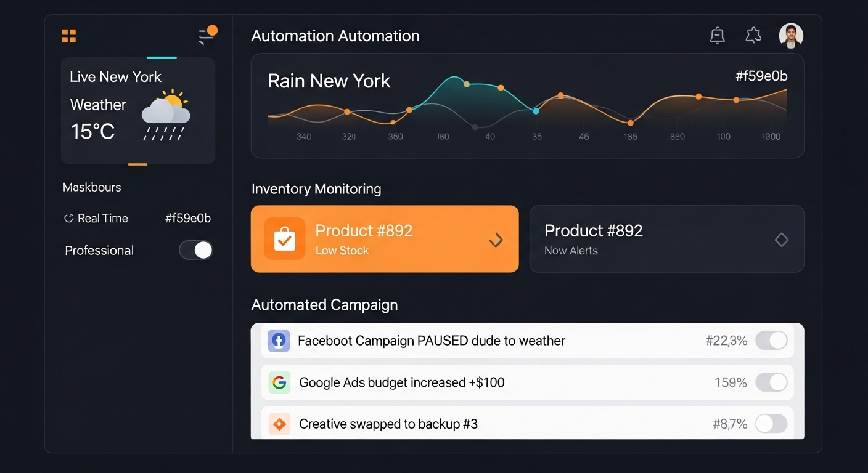Image resolution: width=868 pixels, height=473 pixels.
Task: Open the Product #892 Now Alerts card
Action: coord(653,239)
